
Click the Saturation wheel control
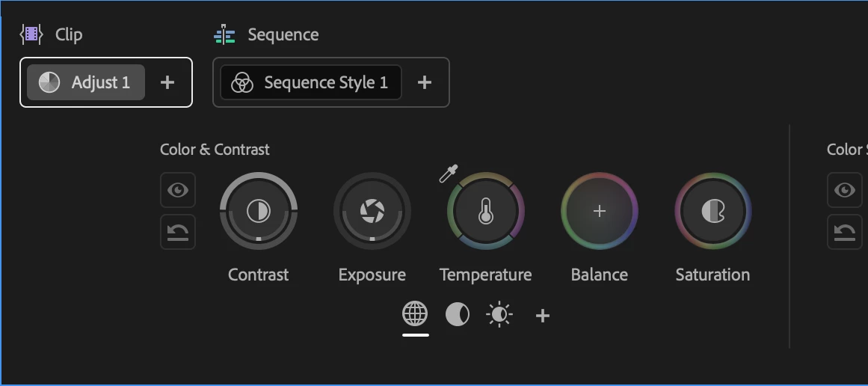tap(713, 211)
